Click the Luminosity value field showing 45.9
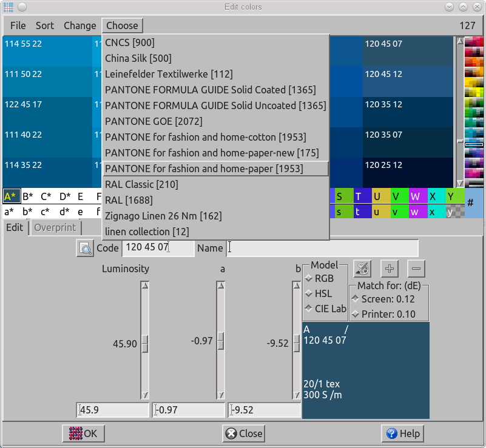 pyautogui.click(x=112, y=410)
